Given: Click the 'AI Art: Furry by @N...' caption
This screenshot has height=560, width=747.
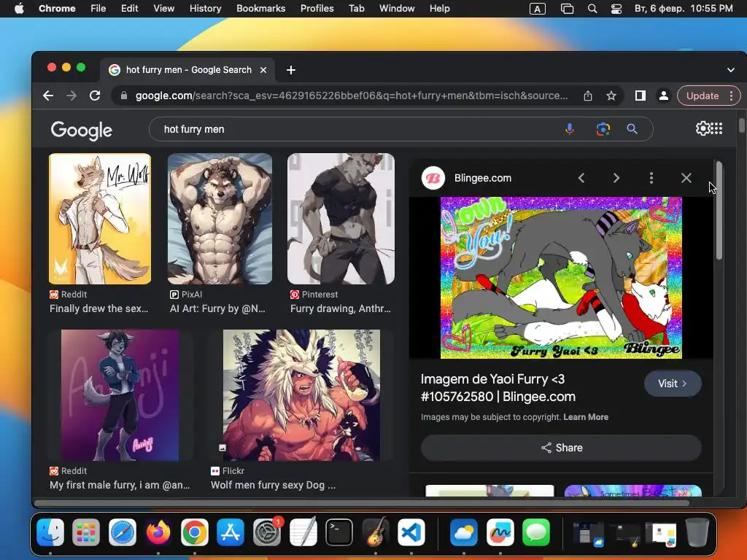Looking at the screenshot, I should (217, 308).
